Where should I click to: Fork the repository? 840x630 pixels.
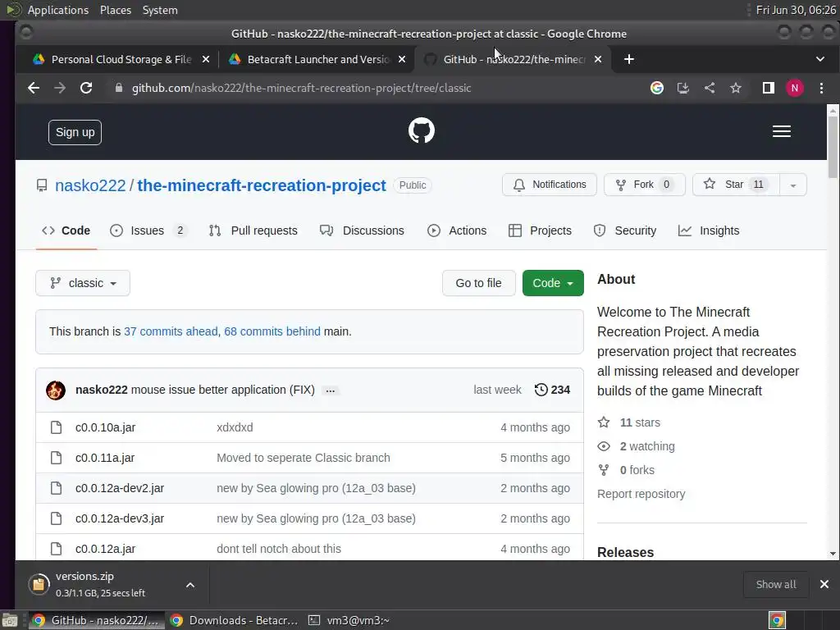645,185
